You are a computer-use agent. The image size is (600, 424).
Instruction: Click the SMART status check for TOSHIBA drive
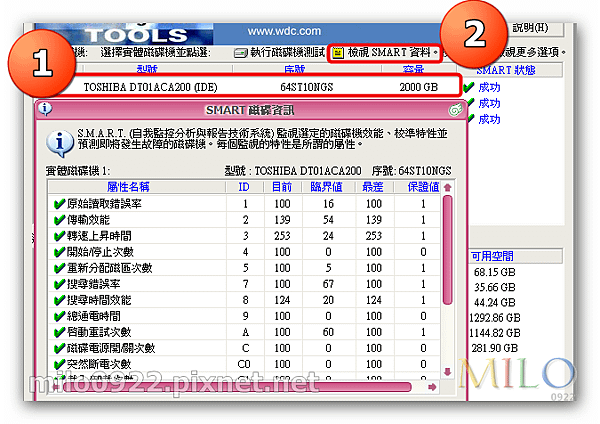(x=468, y=88)
